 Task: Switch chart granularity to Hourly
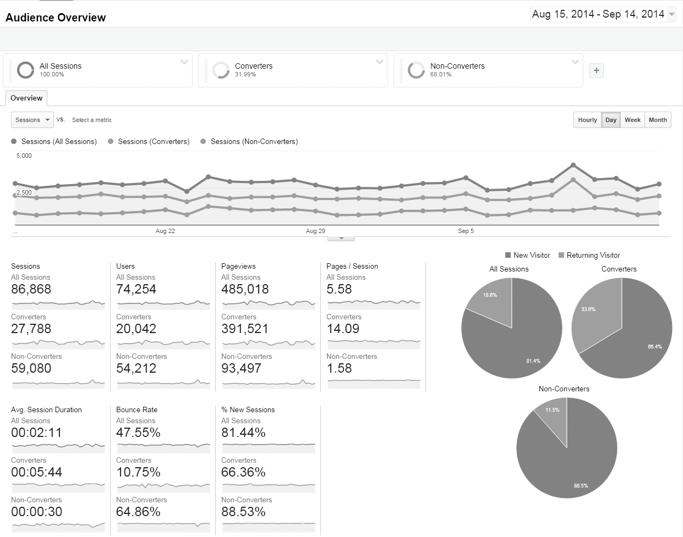587,120
